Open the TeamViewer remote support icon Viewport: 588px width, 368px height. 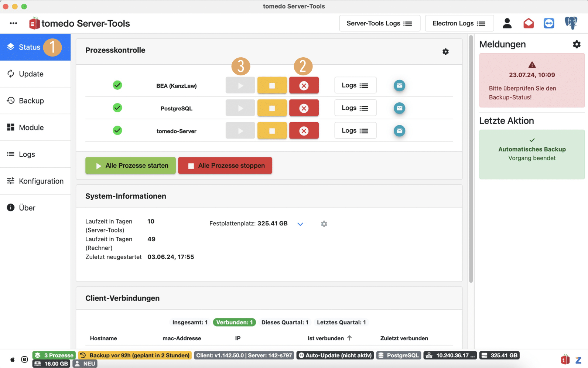coord(549,23)
